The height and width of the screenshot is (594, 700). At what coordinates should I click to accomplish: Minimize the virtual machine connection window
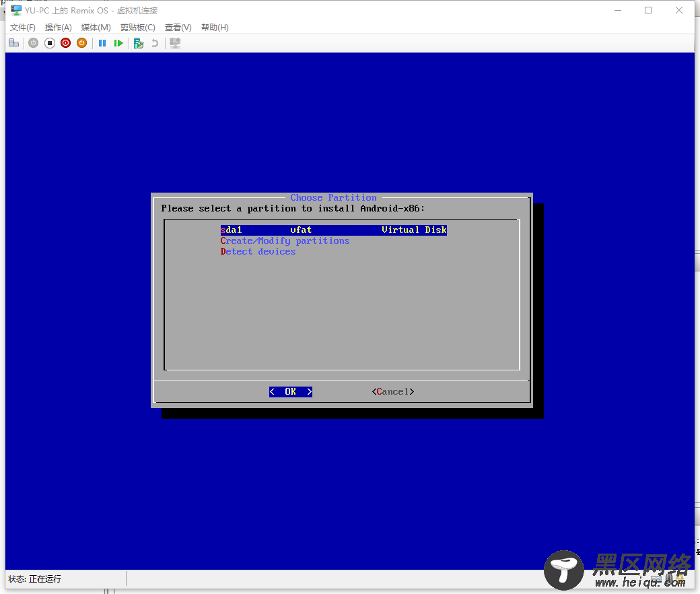point(618,10)
